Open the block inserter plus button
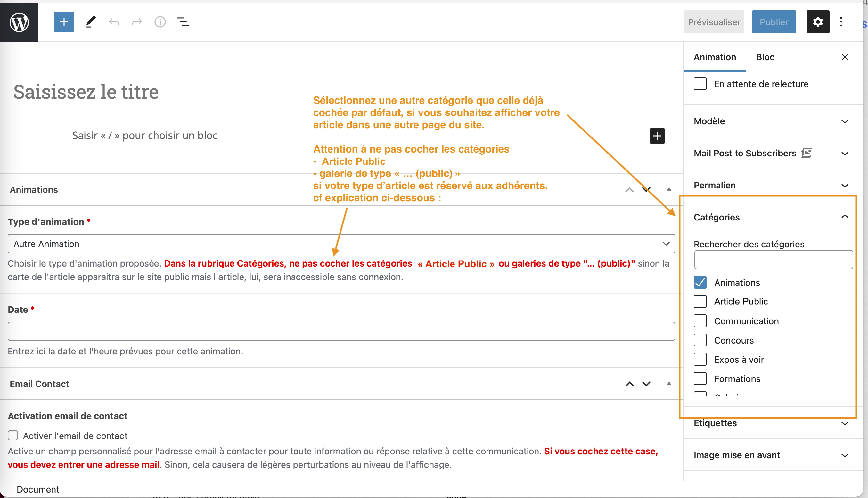This screenshot has height=498, width=868. pos(64,22)
